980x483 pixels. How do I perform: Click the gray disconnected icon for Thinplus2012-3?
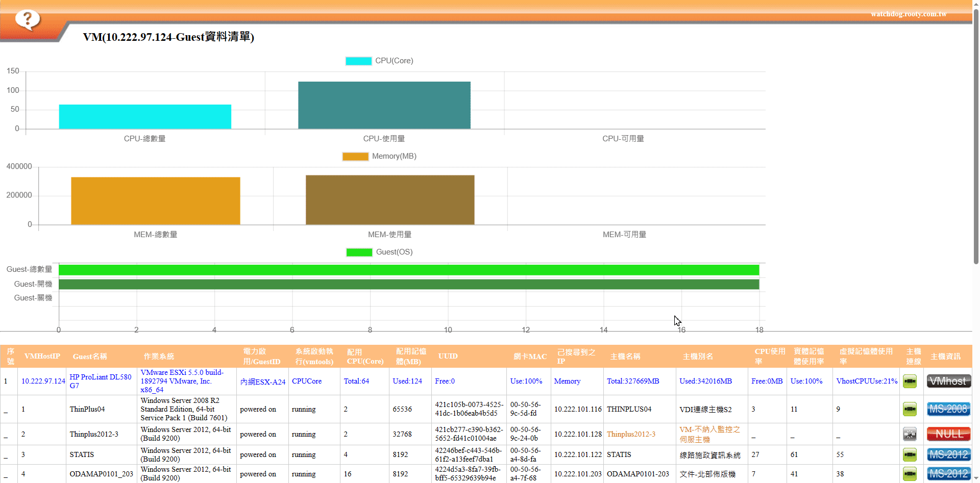pyautogui.click(x=910, y=434)
